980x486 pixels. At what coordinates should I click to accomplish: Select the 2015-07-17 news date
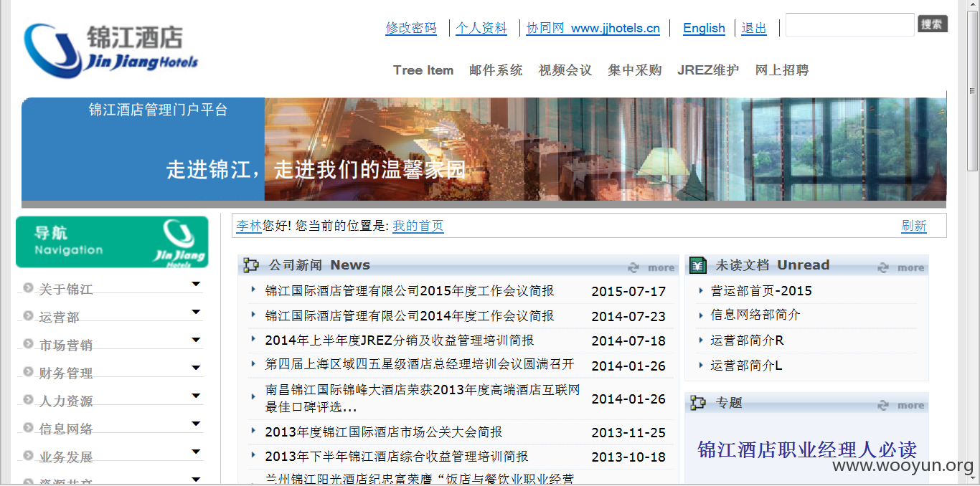point(628,292)
